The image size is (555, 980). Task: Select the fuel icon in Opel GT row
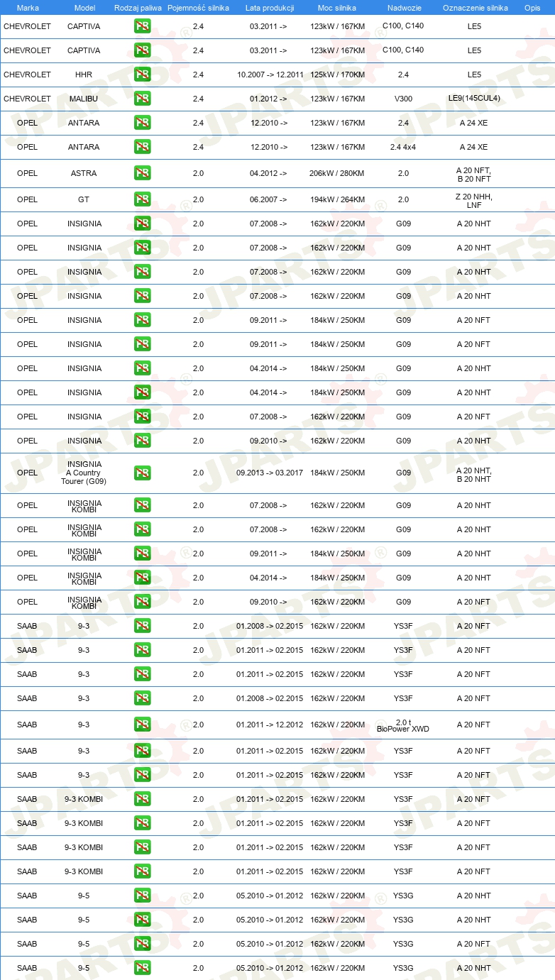(142, 199)
